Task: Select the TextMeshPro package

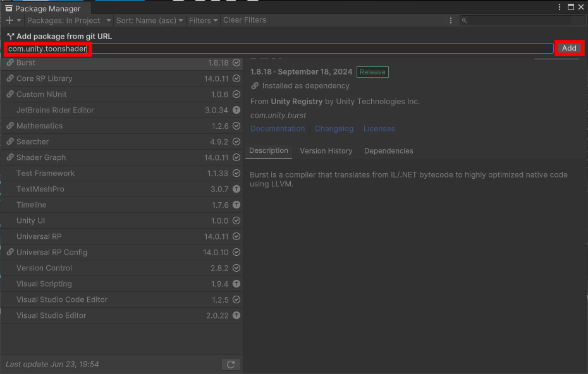Action: 121,189
